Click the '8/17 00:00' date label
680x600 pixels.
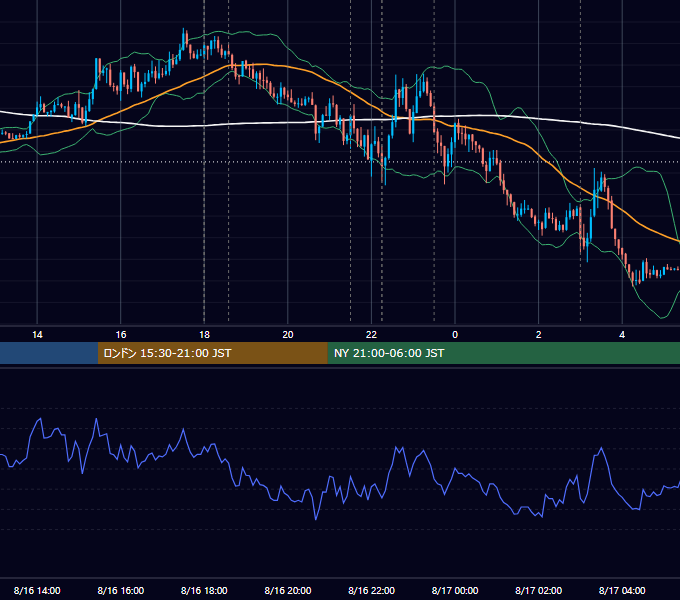point(455,590)
